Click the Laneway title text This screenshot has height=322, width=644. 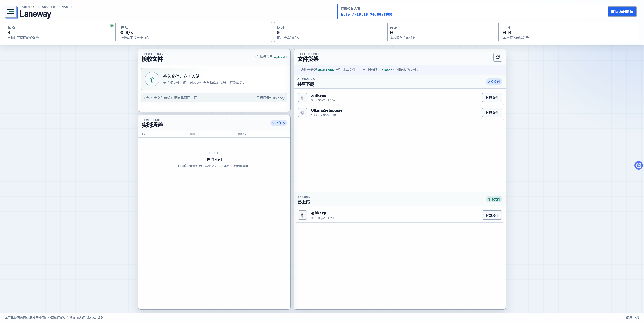pyautogui.click(x=35, y=14)
